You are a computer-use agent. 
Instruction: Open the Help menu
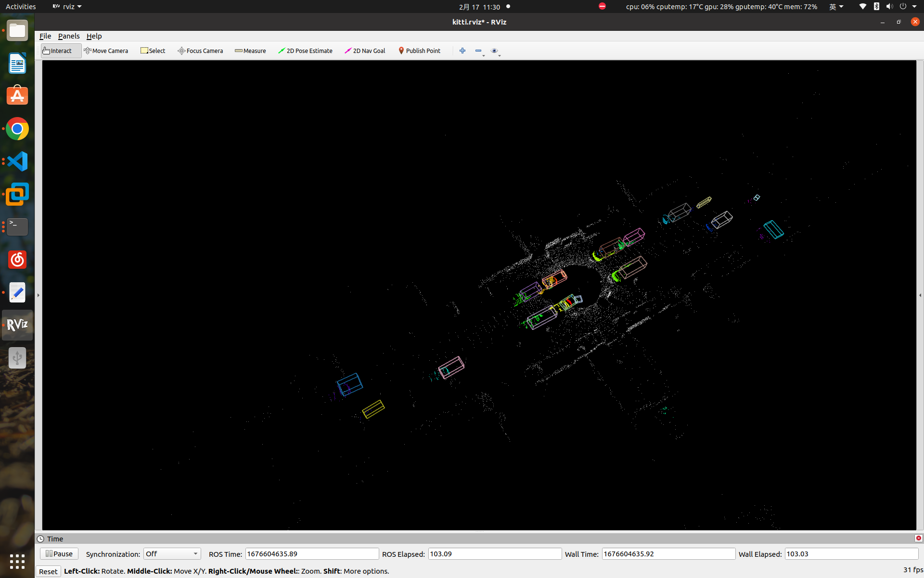[94, 36]
